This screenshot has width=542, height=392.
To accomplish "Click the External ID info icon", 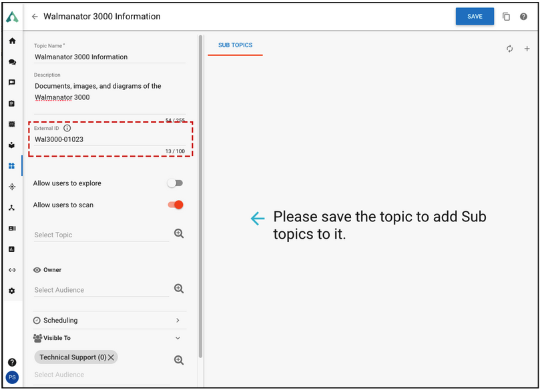I will (x=67, y=128).
